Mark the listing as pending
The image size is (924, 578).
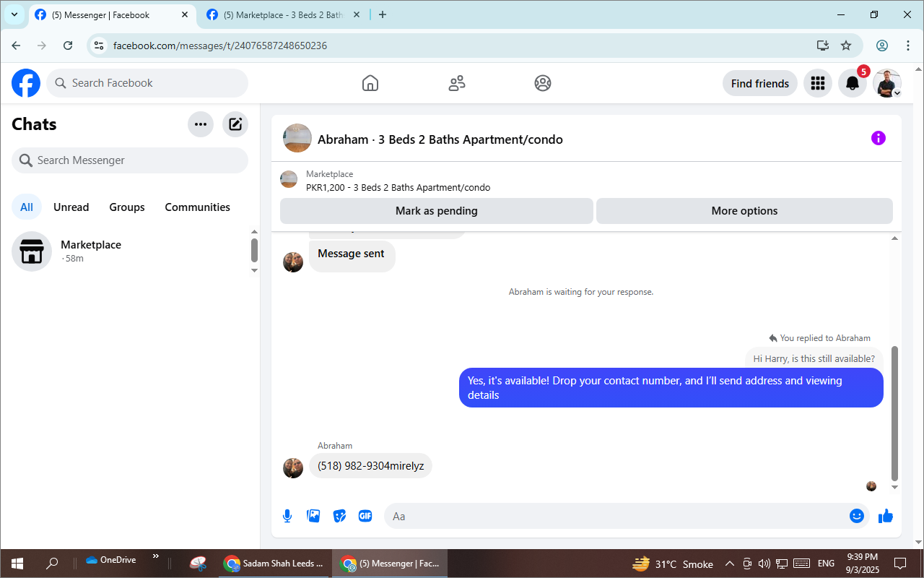click(437, 211)
